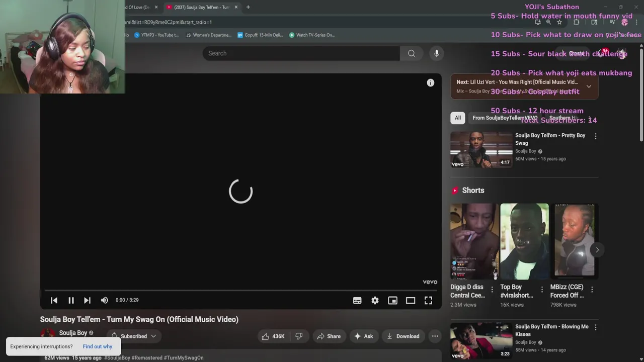Open options for Blowing Me Kisses
644x362 pixels.
(x=596, y=327)
